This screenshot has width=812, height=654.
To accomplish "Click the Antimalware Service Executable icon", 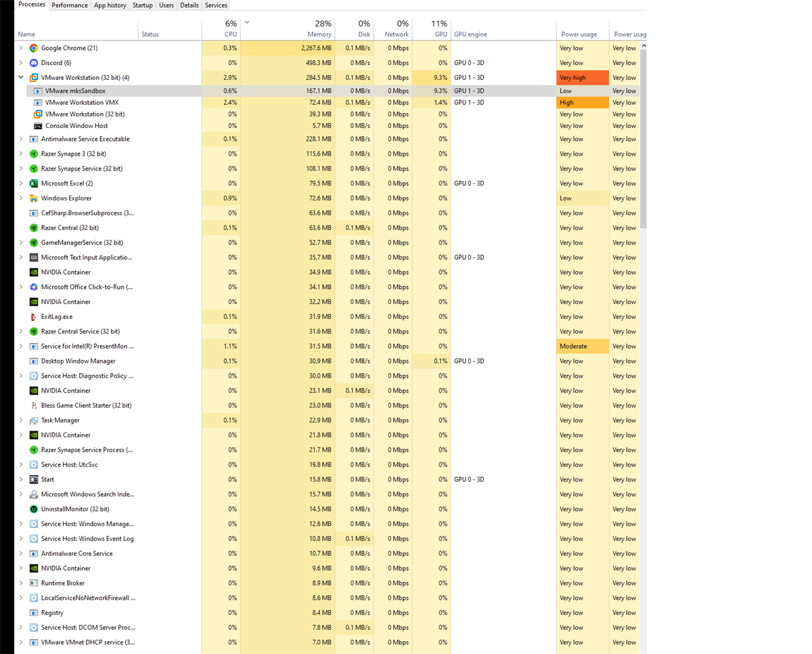I will [x=34, y=139].
